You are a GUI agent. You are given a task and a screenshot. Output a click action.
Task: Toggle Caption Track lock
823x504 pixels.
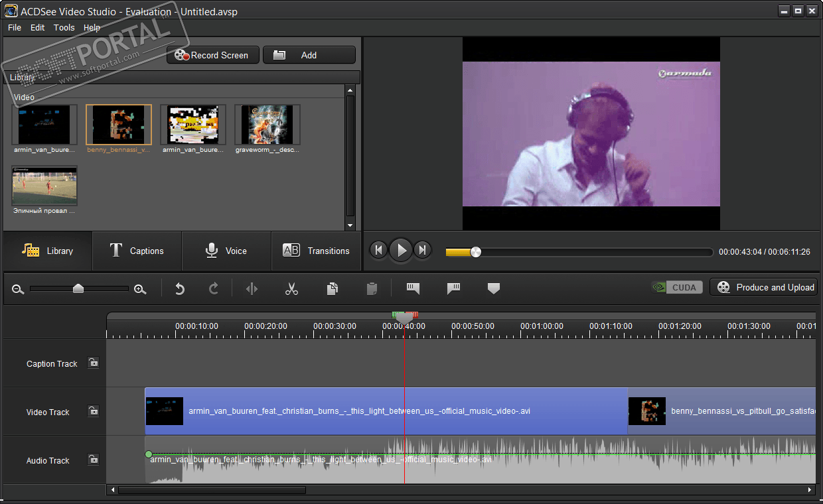click(94, 363)
